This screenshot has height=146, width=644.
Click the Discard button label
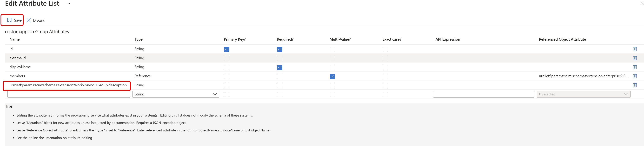click(39, 20)
